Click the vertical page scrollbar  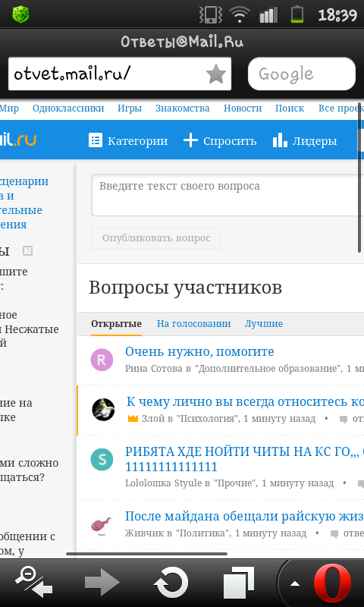359,178
